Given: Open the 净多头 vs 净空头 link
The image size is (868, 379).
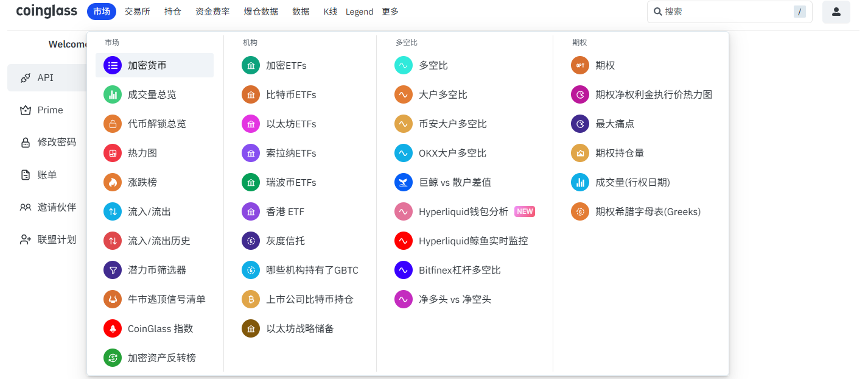Looking at the screenshot, I should [455, 299].
